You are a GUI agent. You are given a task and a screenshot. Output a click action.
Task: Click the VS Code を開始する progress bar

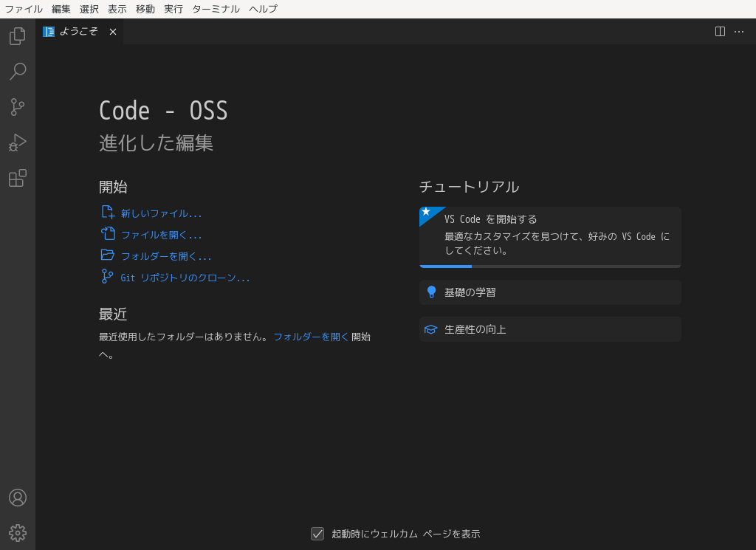coord(550,266)
